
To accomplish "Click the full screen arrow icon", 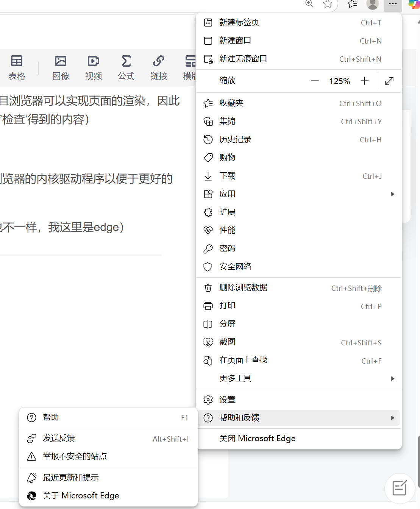I will coord(389,81).
